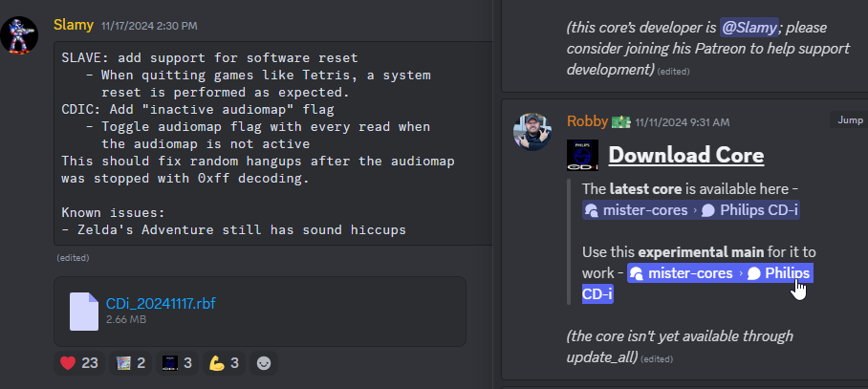Open Slamy's username profile
Image resolution: width=868 pixels, height=389 pixels.
click(x=74, y=25)
